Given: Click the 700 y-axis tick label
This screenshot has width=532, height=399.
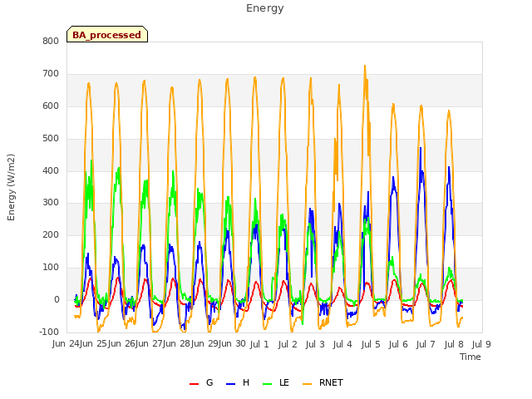Looking at the screenshot, I should (51, 74).
